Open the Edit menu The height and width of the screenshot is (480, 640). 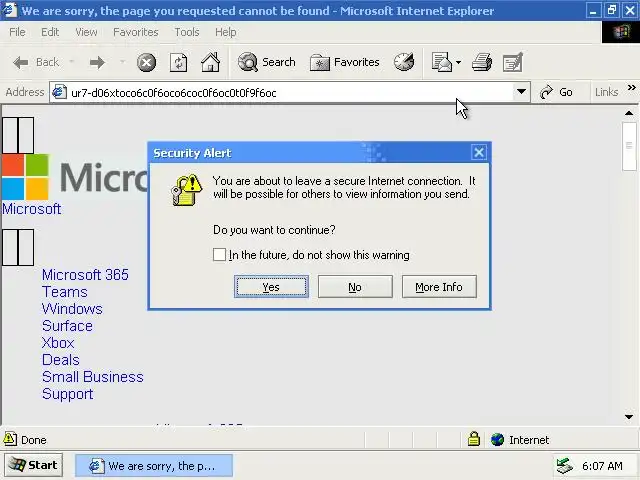[50, 32]
